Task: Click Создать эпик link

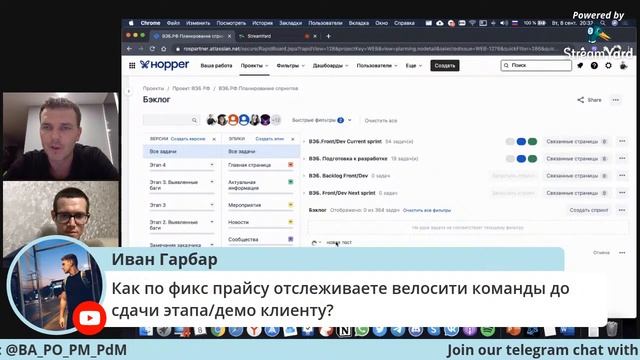Action: pyautogui.click(x=270, y=139)
